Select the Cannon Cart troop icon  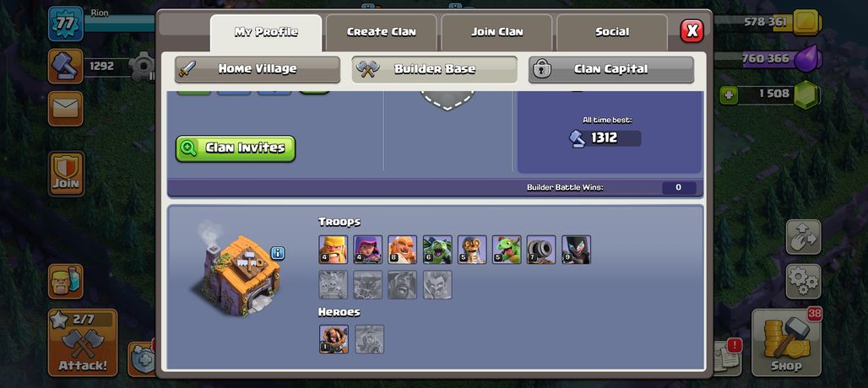[541, 250]
